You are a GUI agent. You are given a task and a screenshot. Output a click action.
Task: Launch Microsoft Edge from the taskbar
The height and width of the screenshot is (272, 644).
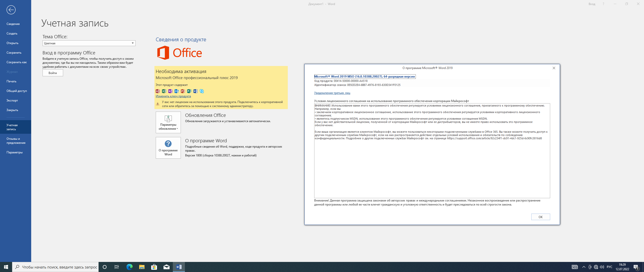pos(129,267)
